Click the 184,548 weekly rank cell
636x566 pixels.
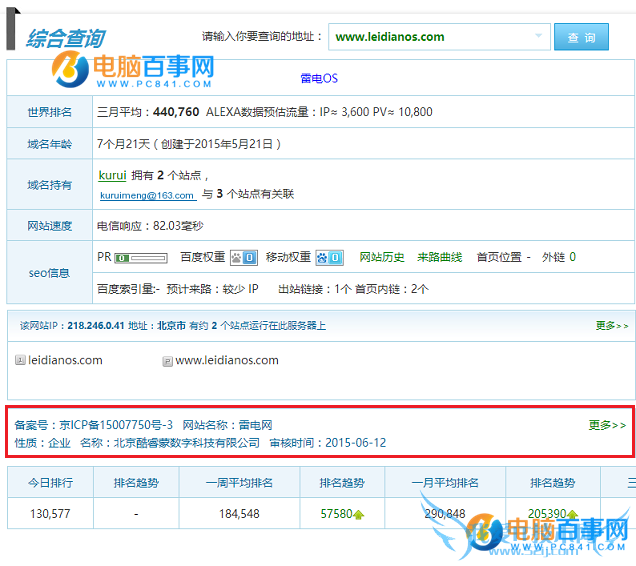click(239, 514)
